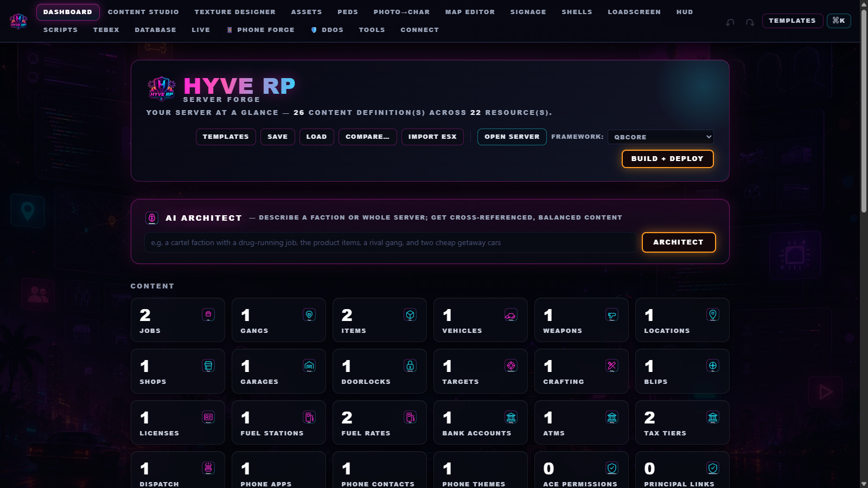Click the Import ESX button
This screenshot has width=868, height=488.
coord(432,137)
